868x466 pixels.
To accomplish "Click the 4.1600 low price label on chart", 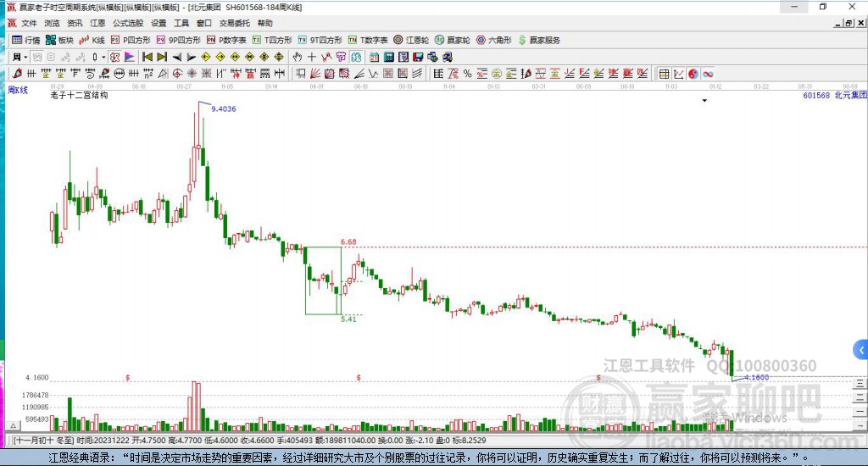I will point(756,377).
